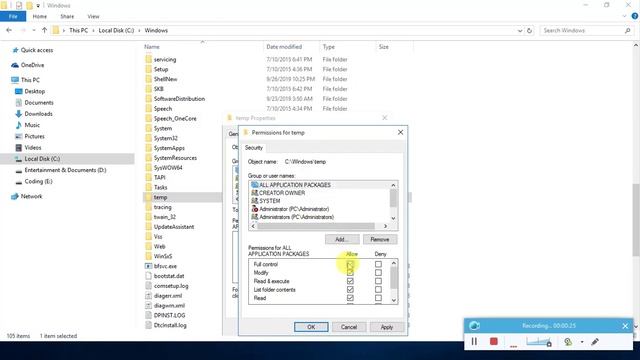Select the Quick access star icon
Screen dimensions: 640x360
click(16, 50)
